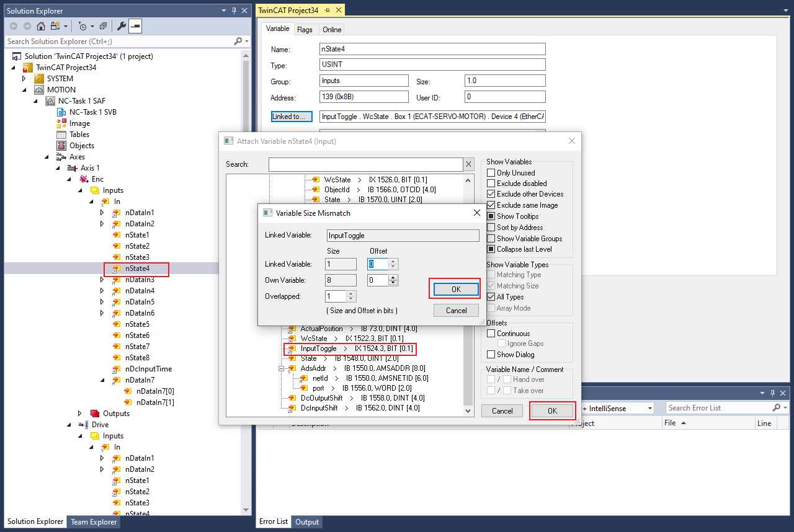Toggle the Show Tooltips checkbox
794x532 pixels.
(491, 216)
